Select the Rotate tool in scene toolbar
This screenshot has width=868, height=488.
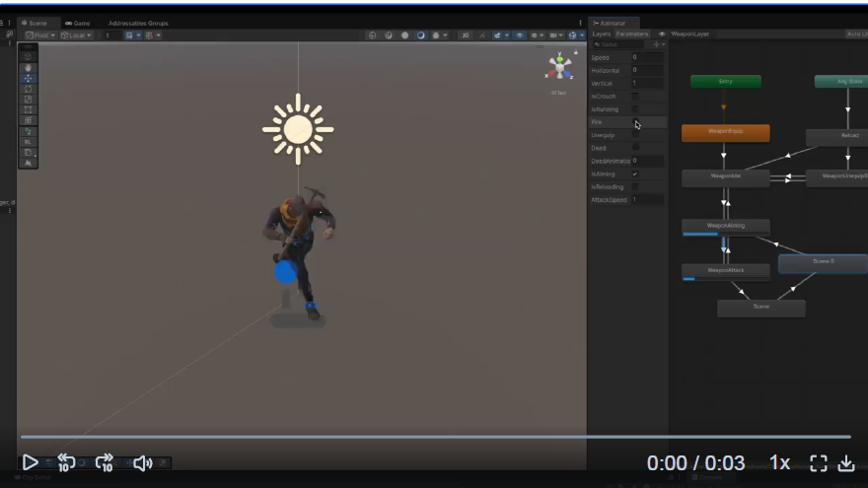(28, 89)
